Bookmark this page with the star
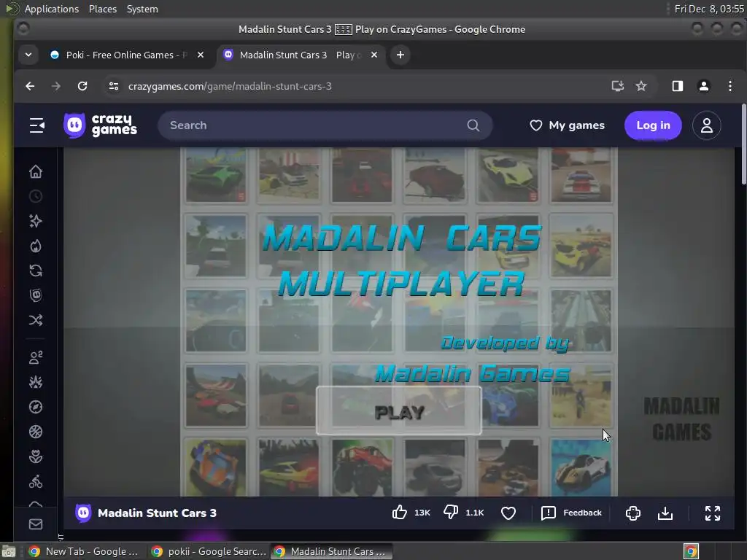Viewport: 747px width, 560px height. pyautogui.click(x=641, y=86)
